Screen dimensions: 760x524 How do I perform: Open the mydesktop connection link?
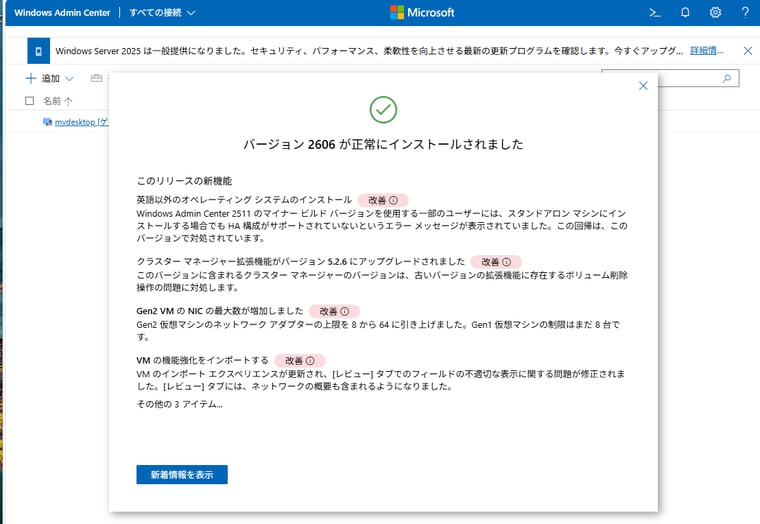pos(81,122)
